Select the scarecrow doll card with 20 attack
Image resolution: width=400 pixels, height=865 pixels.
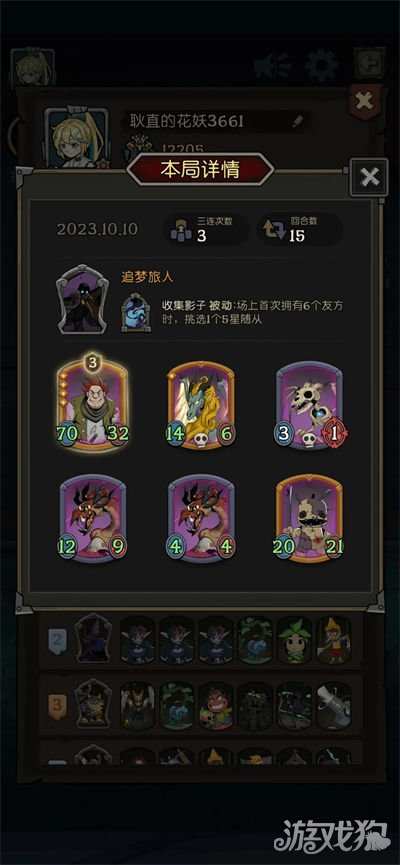pyautogui.click(x=310, y=519)
